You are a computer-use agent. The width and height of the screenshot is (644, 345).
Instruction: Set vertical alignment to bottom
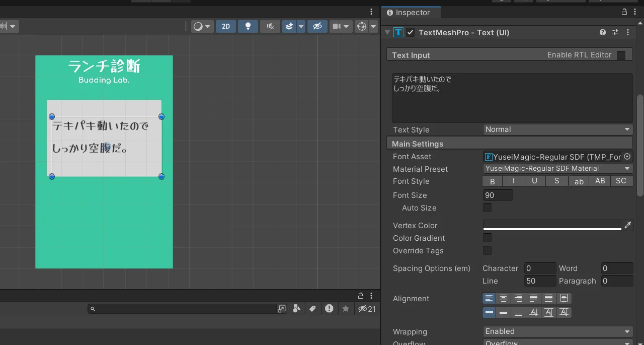[x=519, y=313]
